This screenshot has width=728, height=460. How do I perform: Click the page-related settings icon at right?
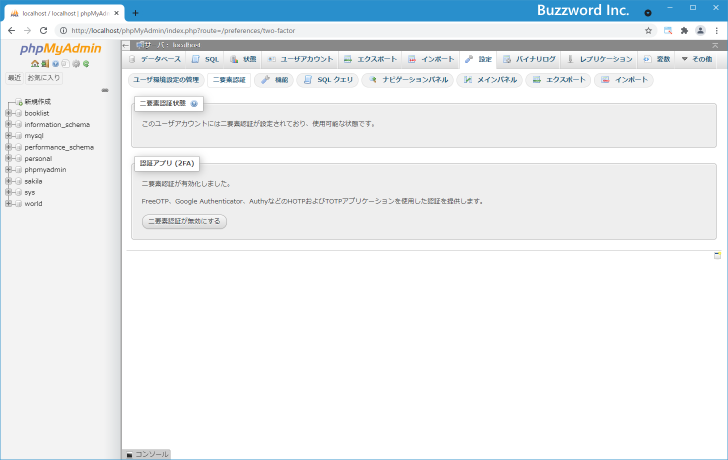(x=717, y=255)
